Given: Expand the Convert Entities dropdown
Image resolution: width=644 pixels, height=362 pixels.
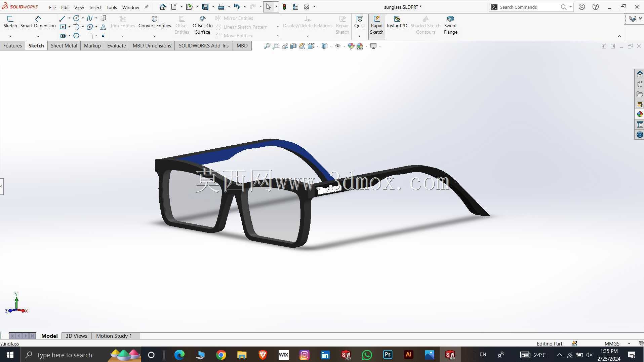Looking at the screenshot, I should click(155, 36).
